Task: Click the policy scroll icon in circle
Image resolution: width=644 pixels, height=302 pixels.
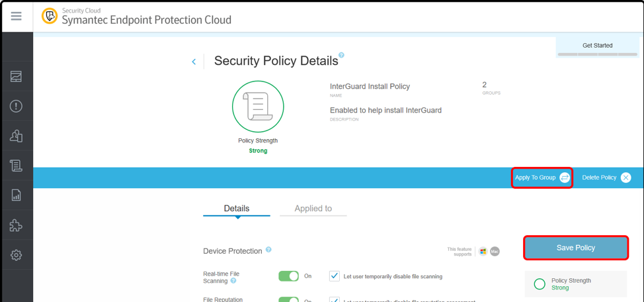Action: click(x=258, y=106)
